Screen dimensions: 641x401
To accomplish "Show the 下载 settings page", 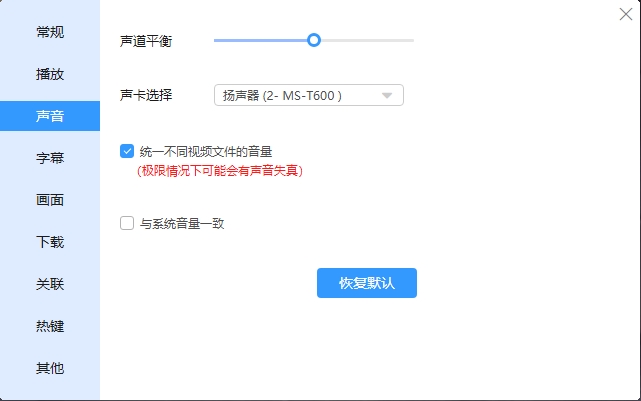I will coord(50,242).
